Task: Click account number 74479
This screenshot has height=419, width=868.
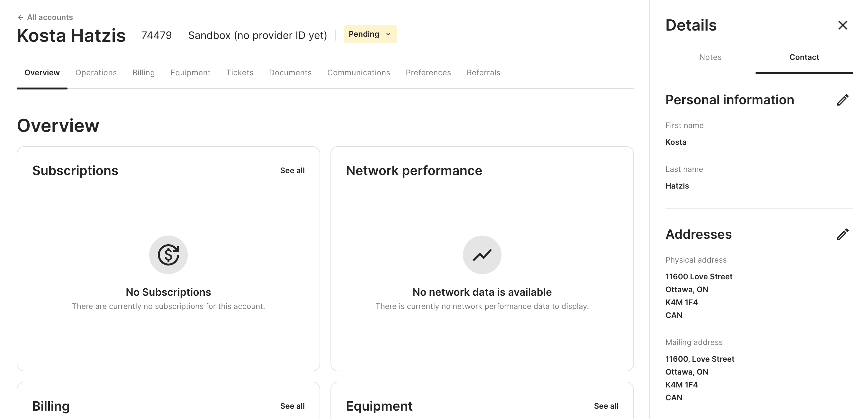Action: click(x=156, y=35)
